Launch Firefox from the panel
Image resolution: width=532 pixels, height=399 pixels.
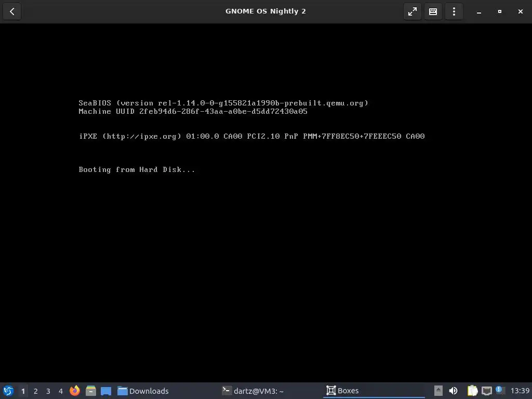click(x=75, y=391)
